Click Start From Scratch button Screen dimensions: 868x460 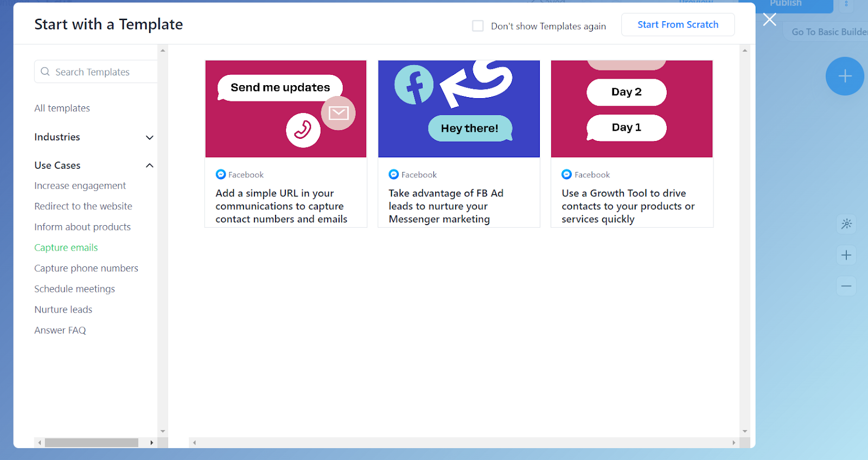pyautogui.click(x=678, y=25)
